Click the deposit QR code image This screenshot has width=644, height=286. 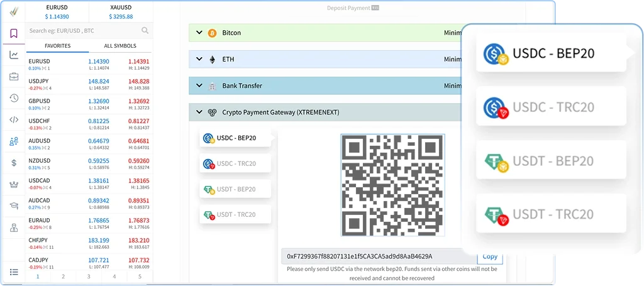(x=392, y=185)
